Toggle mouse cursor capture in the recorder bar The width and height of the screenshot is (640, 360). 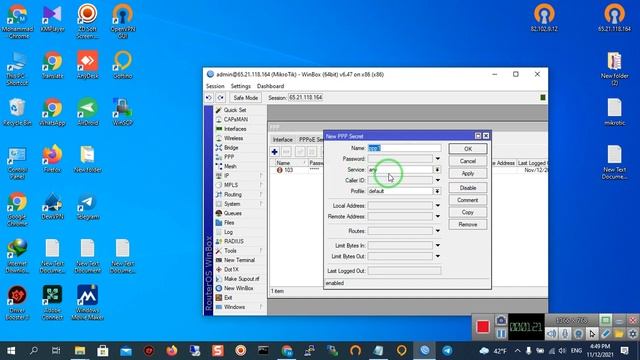(592, 334)
